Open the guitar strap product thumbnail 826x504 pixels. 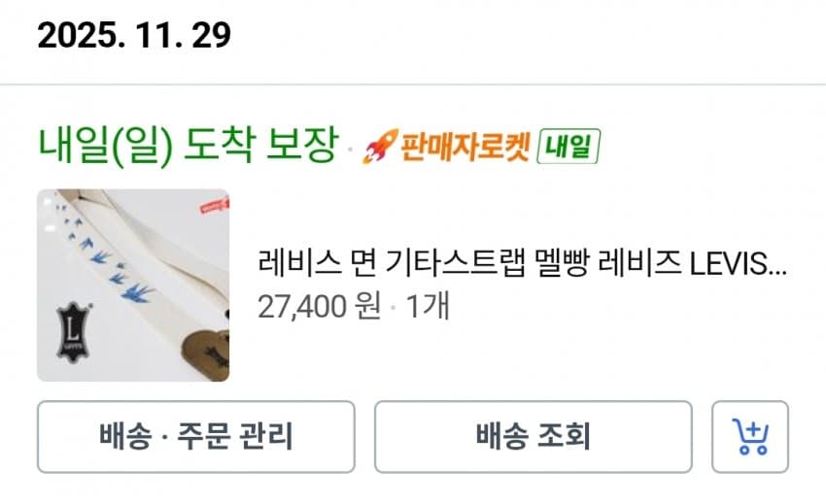click(x=132, y=286)
